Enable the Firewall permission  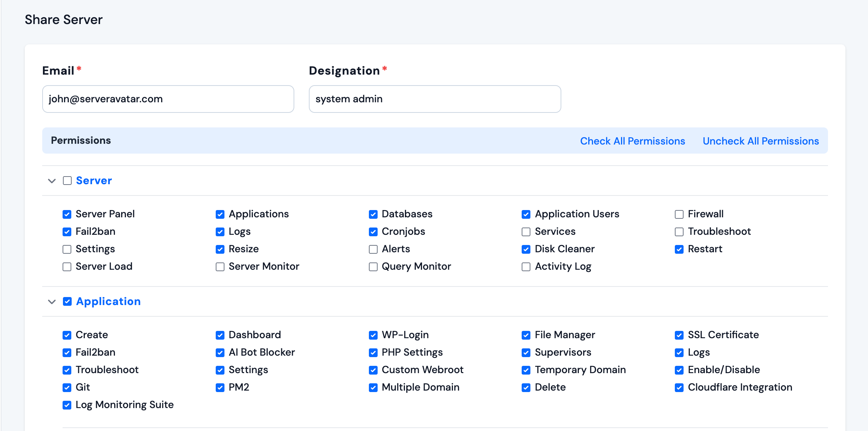tap(679, 214)
